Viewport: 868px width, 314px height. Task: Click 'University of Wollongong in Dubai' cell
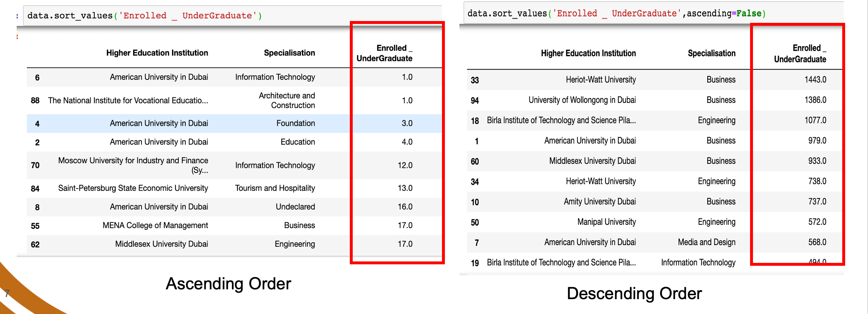point(582,100)
